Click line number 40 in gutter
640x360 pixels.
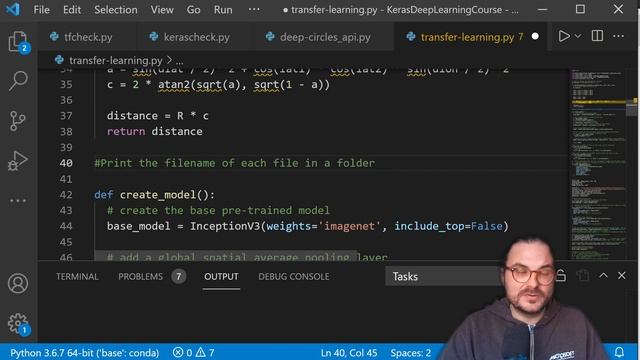point(66,163)
